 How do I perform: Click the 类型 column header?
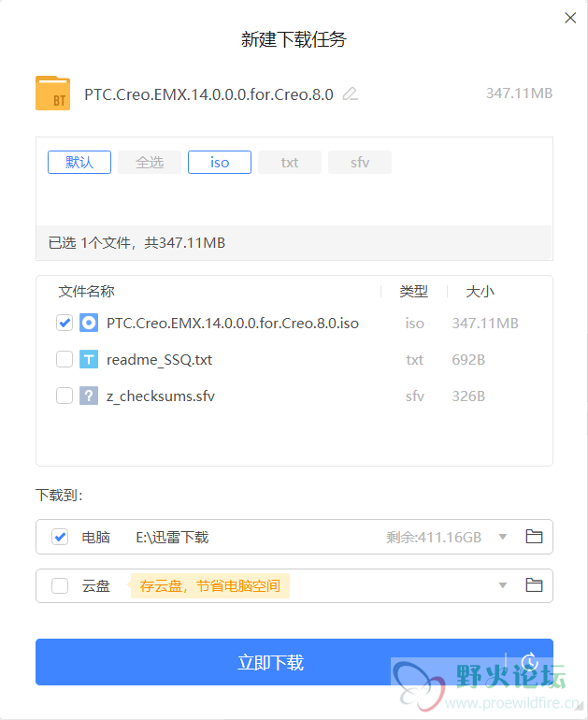coord(413,291)
